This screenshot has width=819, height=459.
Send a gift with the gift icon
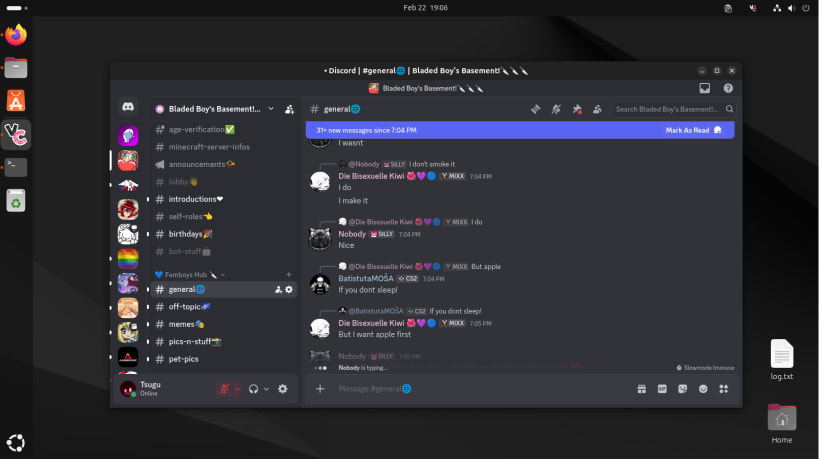641,389
